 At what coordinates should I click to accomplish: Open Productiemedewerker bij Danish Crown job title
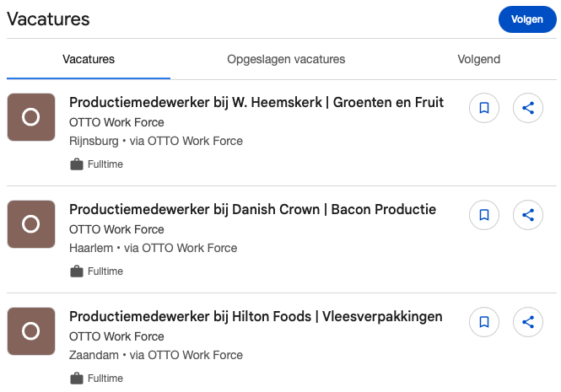pos(252,209)
